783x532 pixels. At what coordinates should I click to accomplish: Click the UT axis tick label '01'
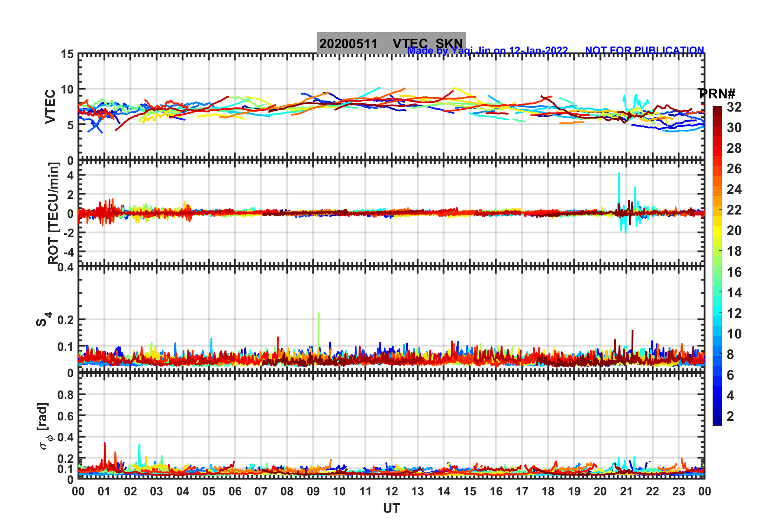[104, 491]
